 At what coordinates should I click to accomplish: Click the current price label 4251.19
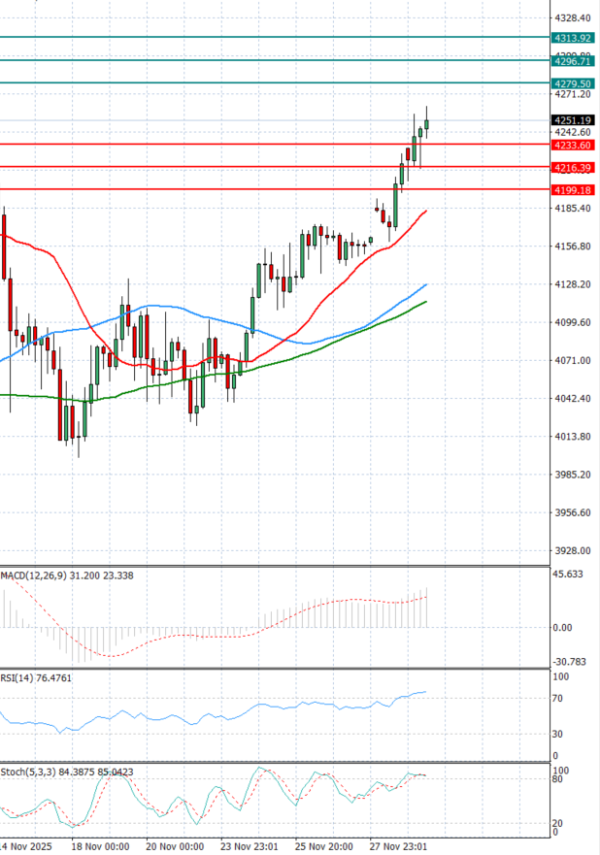[x=574, y=120]
